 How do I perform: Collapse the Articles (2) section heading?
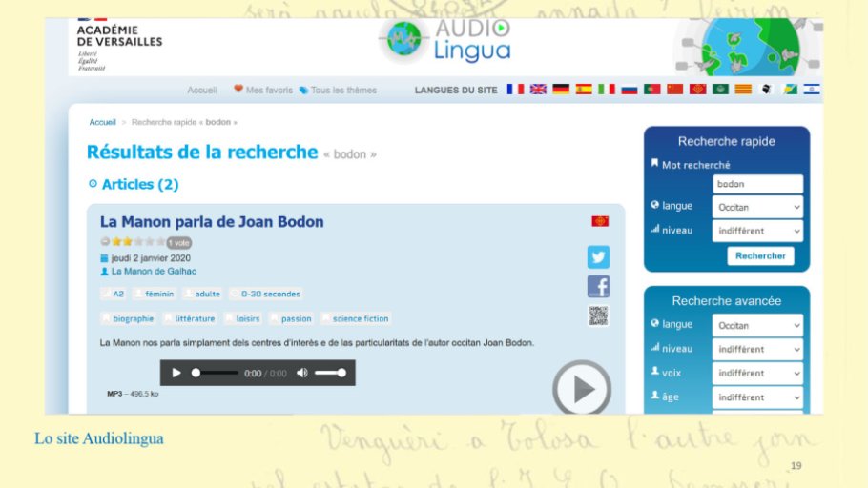134,184
